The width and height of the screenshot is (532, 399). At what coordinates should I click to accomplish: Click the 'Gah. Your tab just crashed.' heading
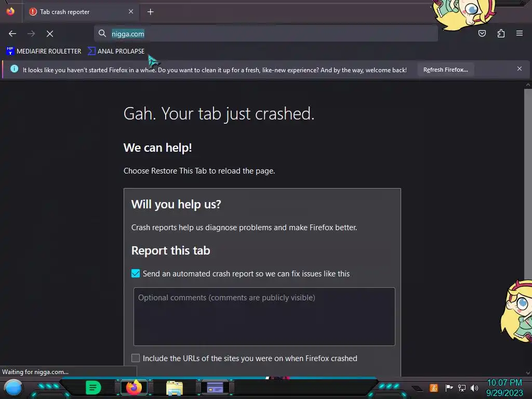pos(219,114)
